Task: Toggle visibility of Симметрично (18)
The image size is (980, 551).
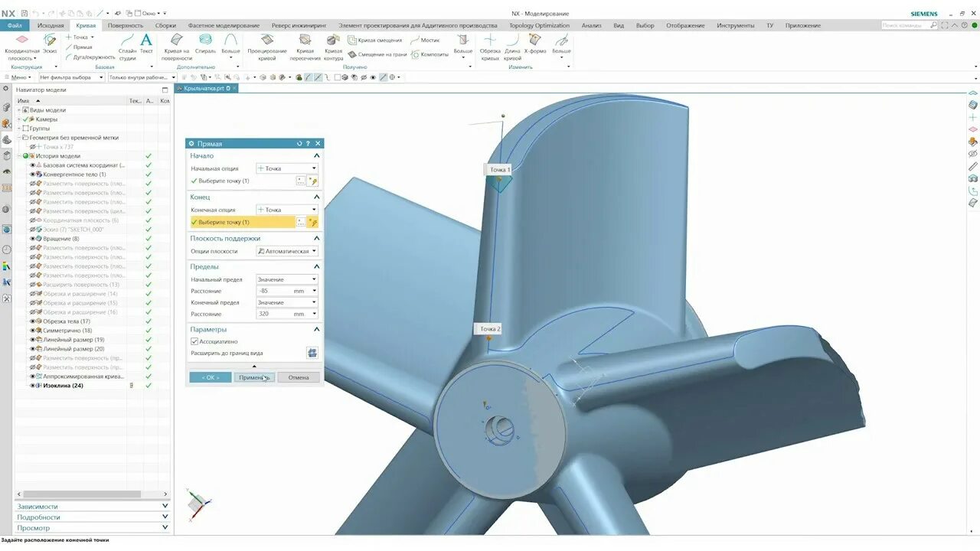Action: pos(33,331)
